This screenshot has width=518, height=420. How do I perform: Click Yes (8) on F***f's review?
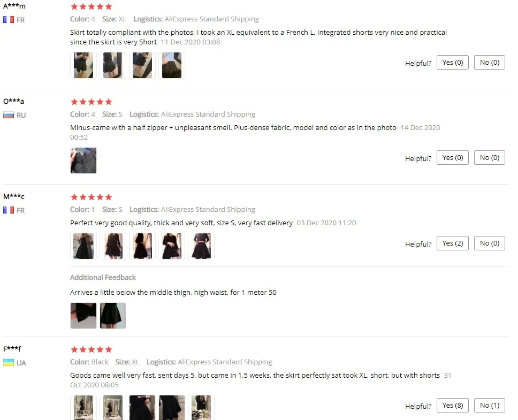coord(453,405)
